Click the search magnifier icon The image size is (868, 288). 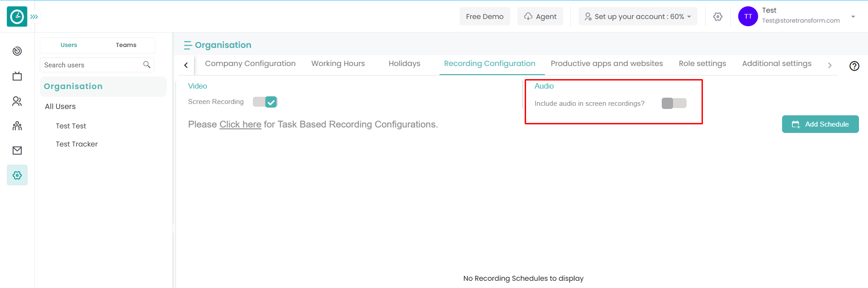coord(147,65)
